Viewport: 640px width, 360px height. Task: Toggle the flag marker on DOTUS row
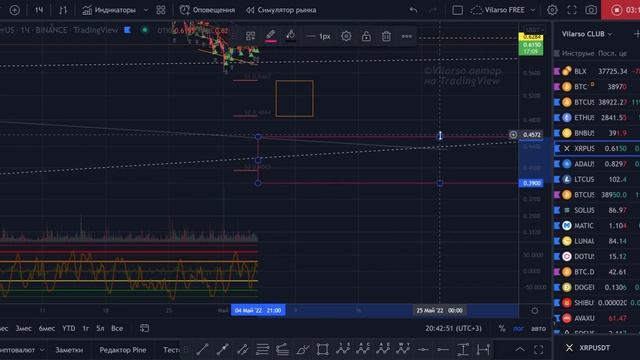tap(557, 256)
